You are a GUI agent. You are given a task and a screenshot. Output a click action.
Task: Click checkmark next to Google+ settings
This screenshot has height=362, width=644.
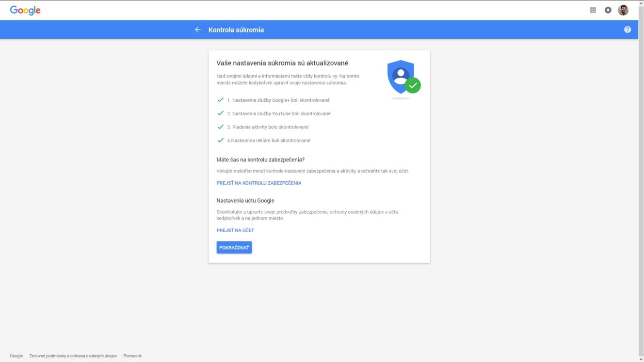(220, 100)
